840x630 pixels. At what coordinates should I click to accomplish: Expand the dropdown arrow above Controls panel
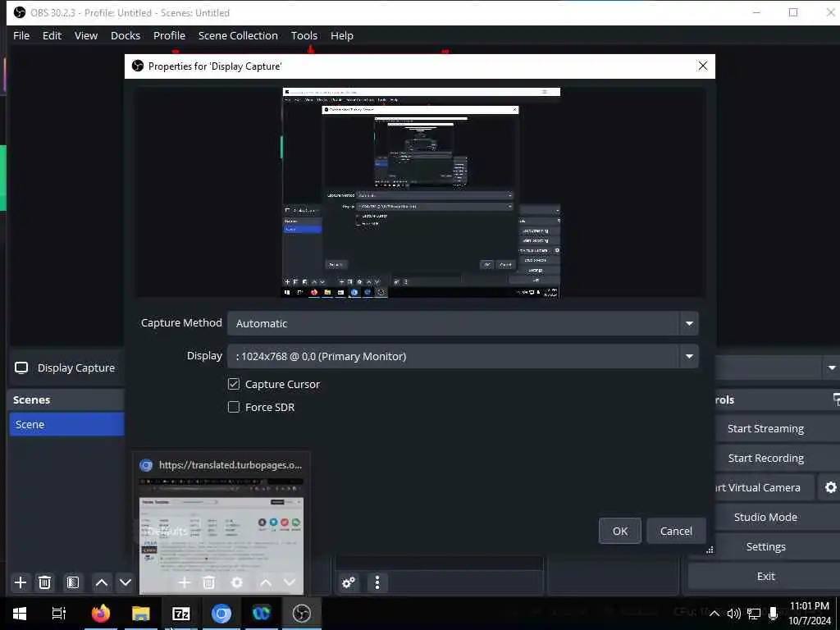point(832,368)
